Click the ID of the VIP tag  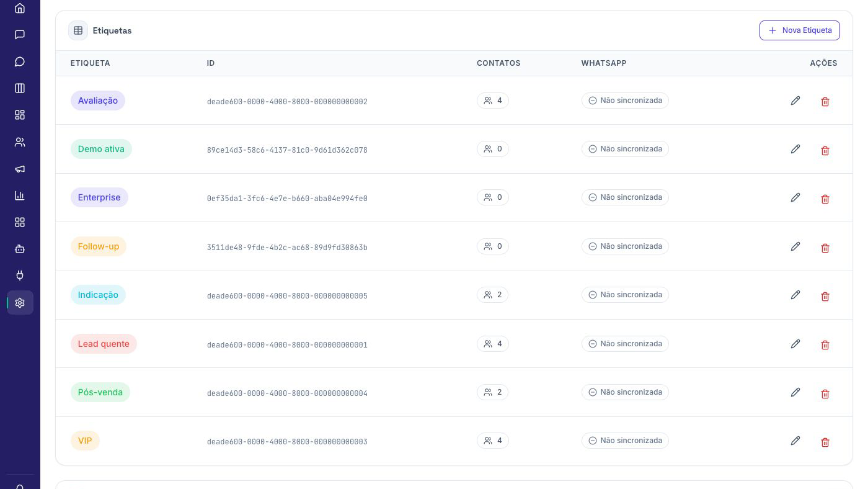point(287,442)
